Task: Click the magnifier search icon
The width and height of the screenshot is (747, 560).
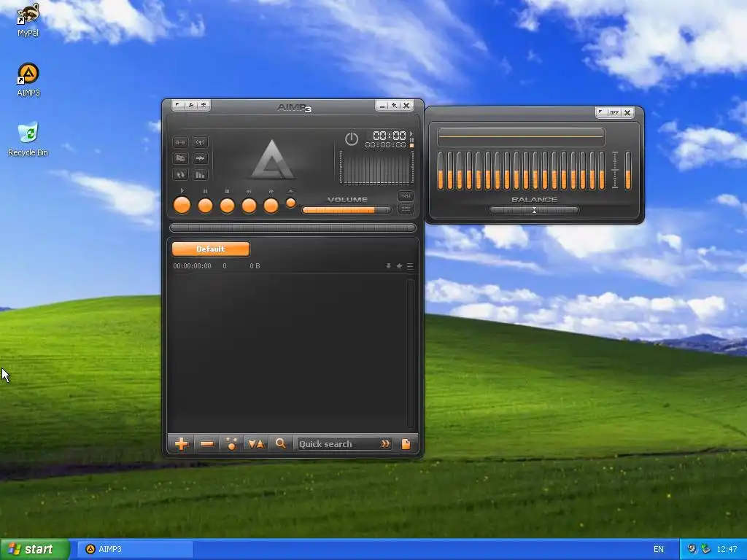Action: coord(281,444)
